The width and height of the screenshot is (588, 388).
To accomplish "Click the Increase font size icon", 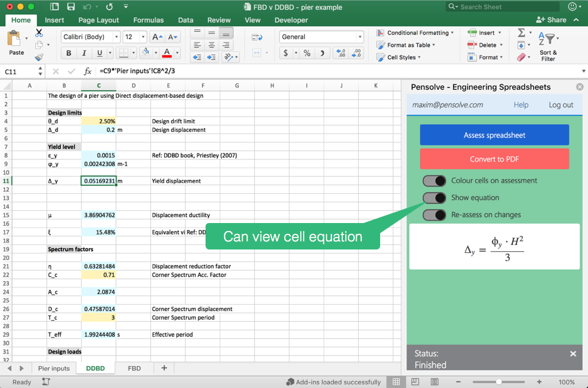I will (157, 37).
